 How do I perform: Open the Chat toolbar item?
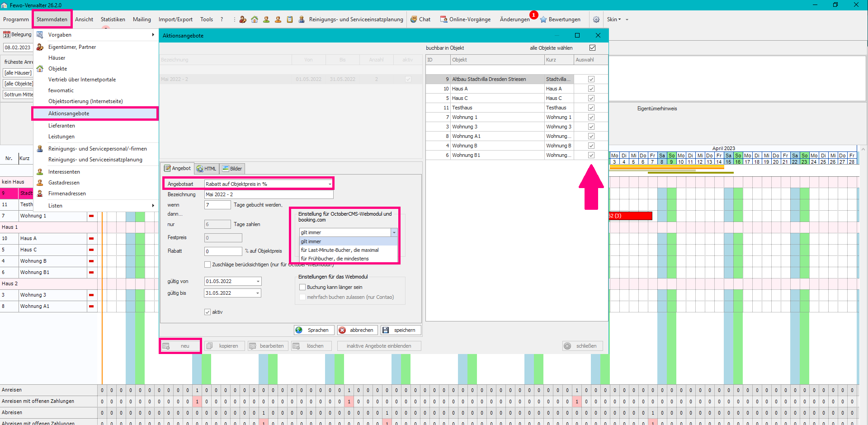pos(420,19)
